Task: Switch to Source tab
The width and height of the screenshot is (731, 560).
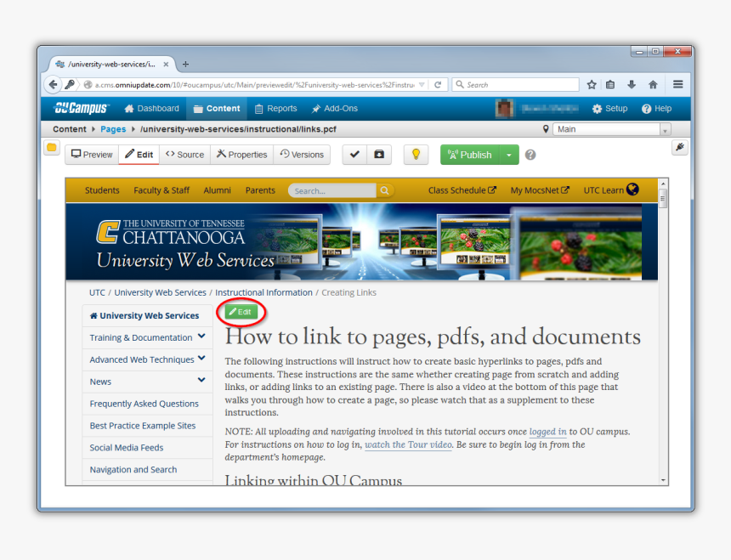Action: (185, 155)
